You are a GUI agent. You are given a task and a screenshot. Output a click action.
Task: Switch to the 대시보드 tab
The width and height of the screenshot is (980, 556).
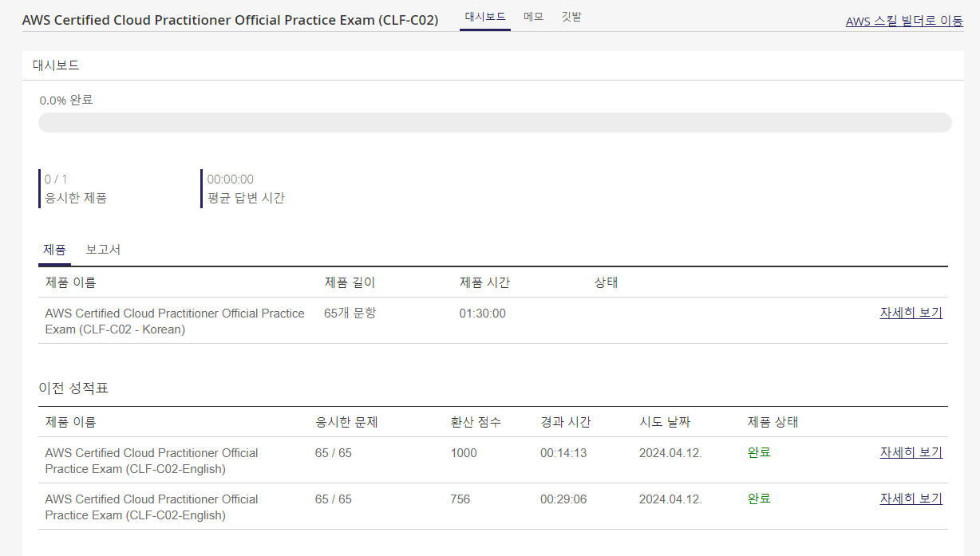tap(485, 17)
